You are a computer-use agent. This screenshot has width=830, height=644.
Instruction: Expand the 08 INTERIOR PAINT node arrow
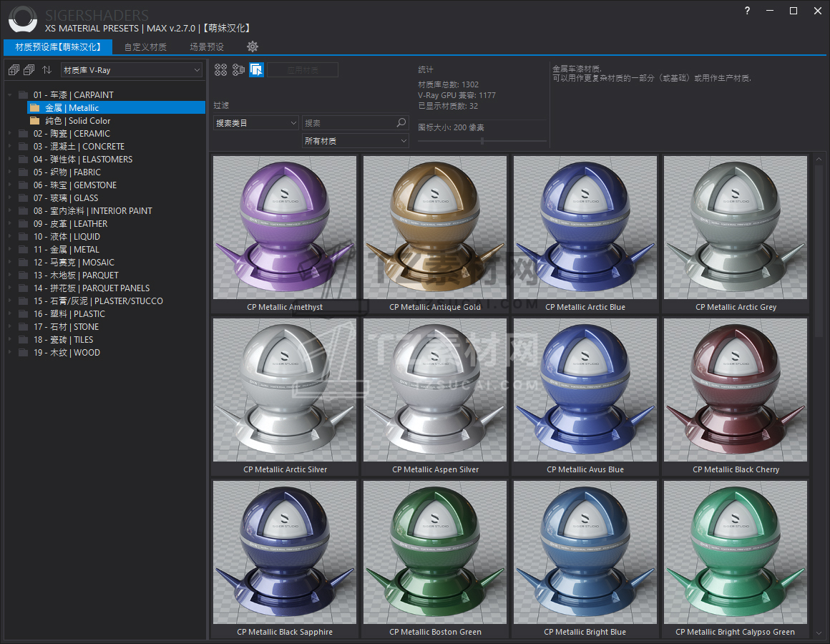point(9,211)
